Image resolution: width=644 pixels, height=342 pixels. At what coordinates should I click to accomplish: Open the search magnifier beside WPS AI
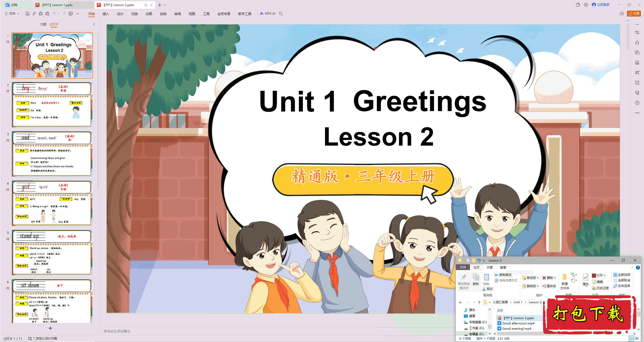(x=281, y=14)
